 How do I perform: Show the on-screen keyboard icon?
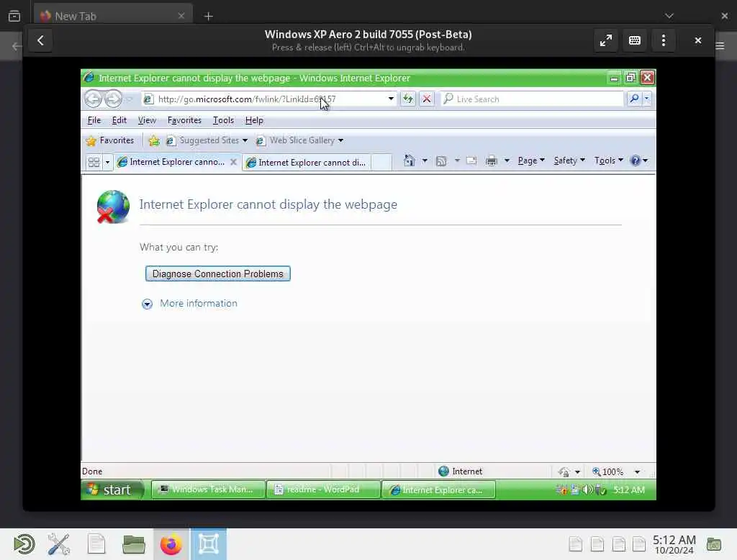pyautogui.click(x=635, y=40)
